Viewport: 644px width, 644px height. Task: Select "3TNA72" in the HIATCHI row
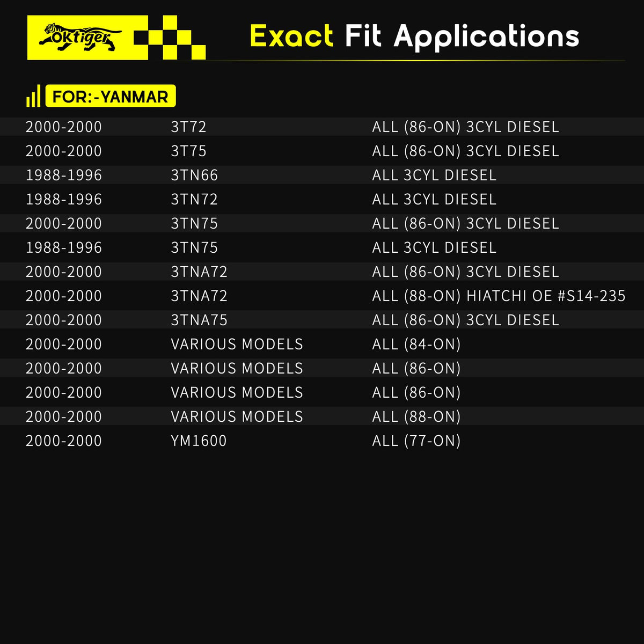199,296
